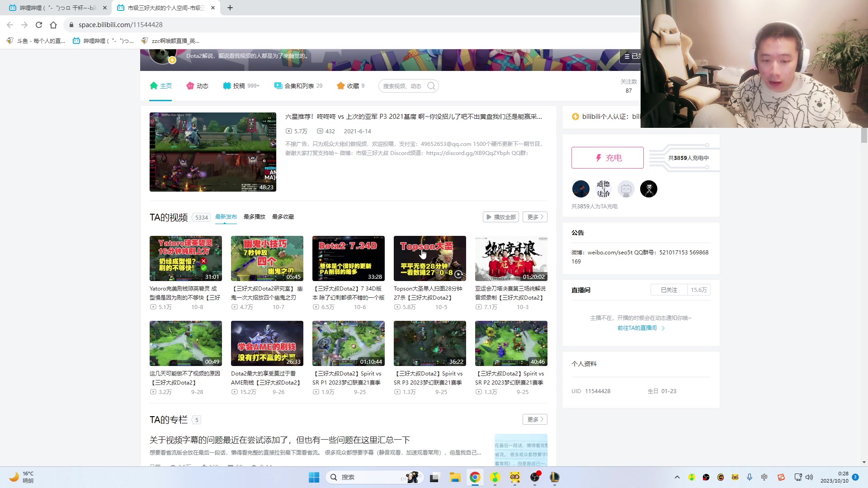
Task: Open File Explorer from the taskbar
Action: click(455, 477)
